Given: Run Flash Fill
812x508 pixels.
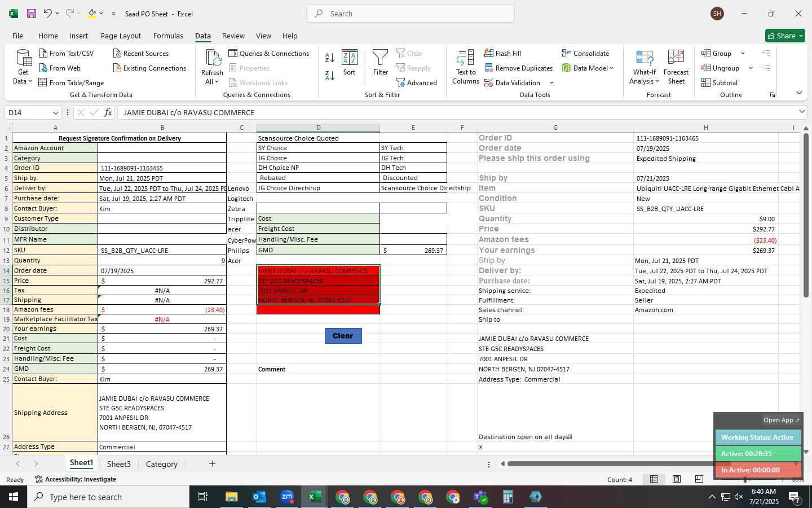Looking at the screenshot, I should (x=502, y=53).
